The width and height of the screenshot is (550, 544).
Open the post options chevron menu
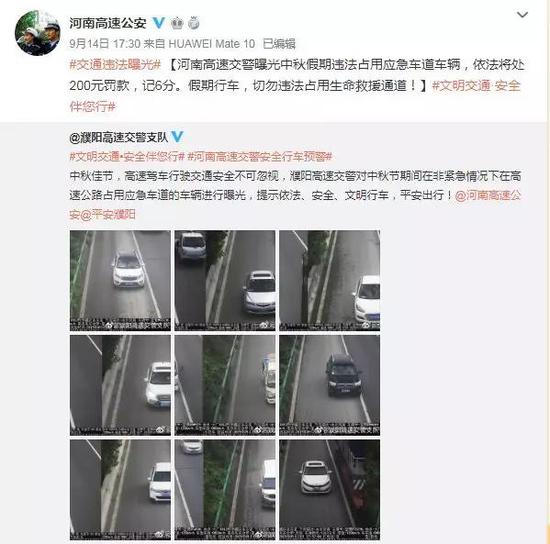(x=522, y=15)
